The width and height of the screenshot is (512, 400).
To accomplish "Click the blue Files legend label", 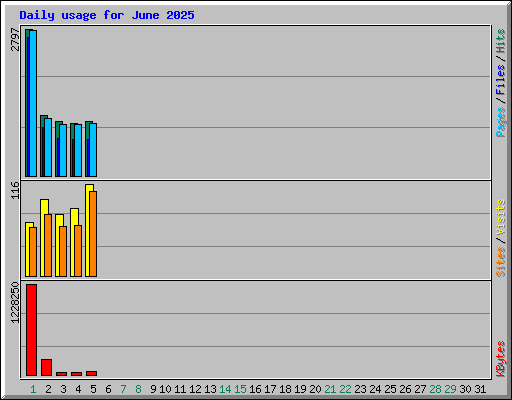I will 500,80.
